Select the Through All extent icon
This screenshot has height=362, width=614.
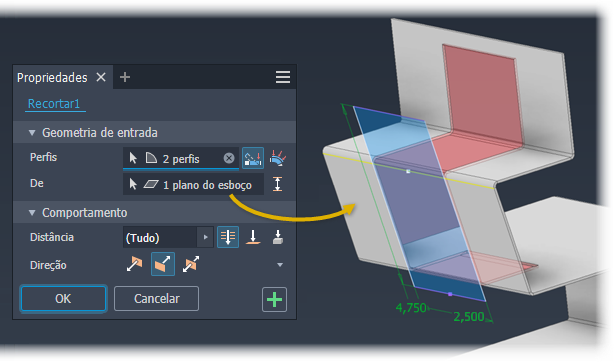click(228, 237)
